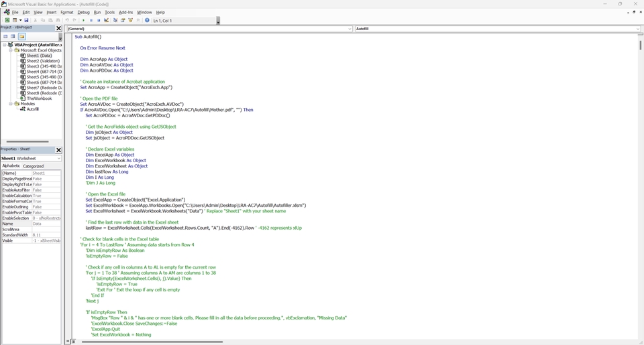Open the Edit menu
The image size is (644, 345).
[26, 12]
